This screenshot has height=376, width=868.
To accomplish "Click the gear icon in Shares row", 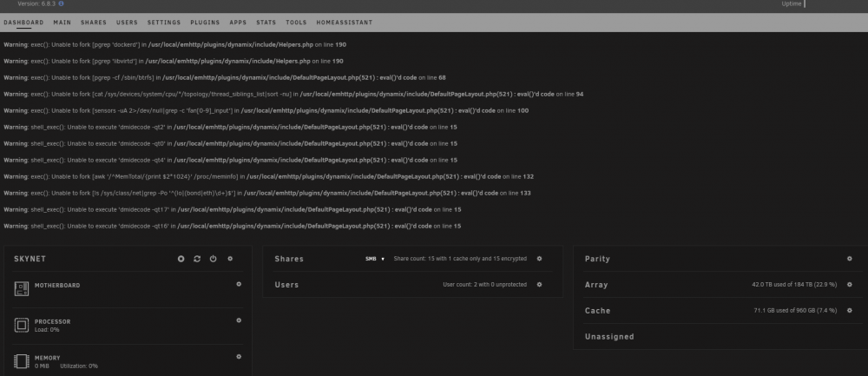I will tap(539, 259).
